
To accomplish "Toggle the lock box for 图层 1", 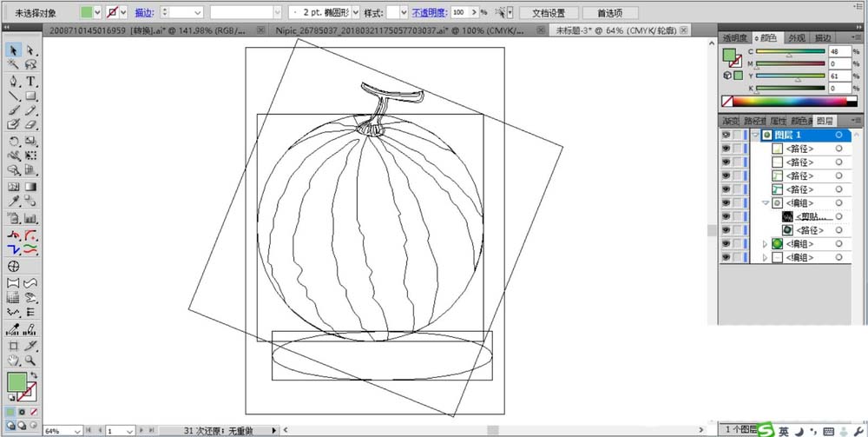I will click(x=737, y=135).
